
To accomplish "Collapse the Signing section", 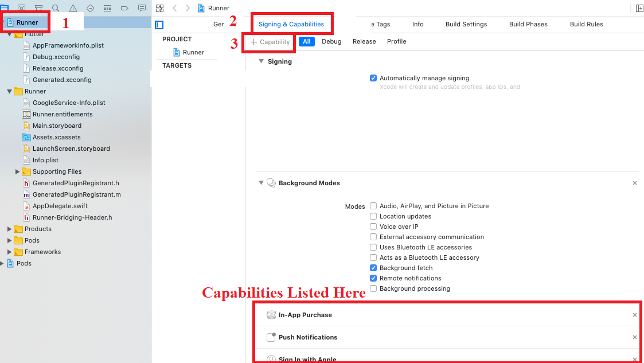I will pos(261,61).
